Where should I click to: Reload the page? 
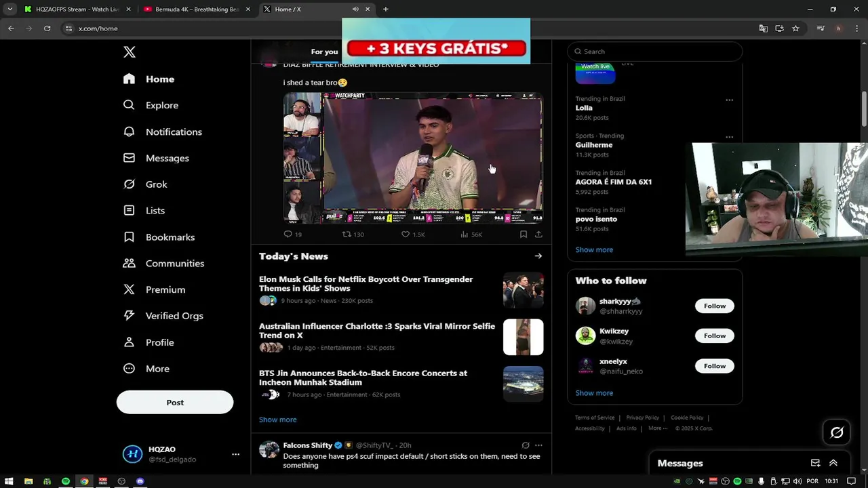coord(47,28)
